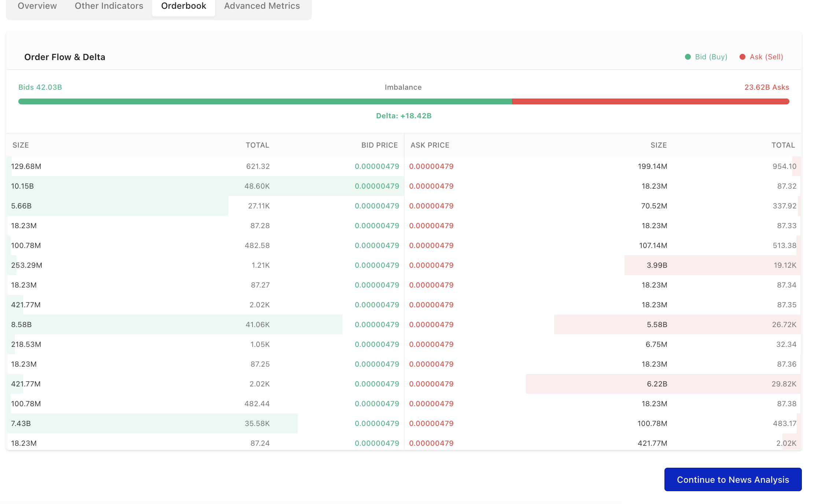818x504 pixels.
Task: Select the bid row sized 10.15B
Action: [147, 186]
